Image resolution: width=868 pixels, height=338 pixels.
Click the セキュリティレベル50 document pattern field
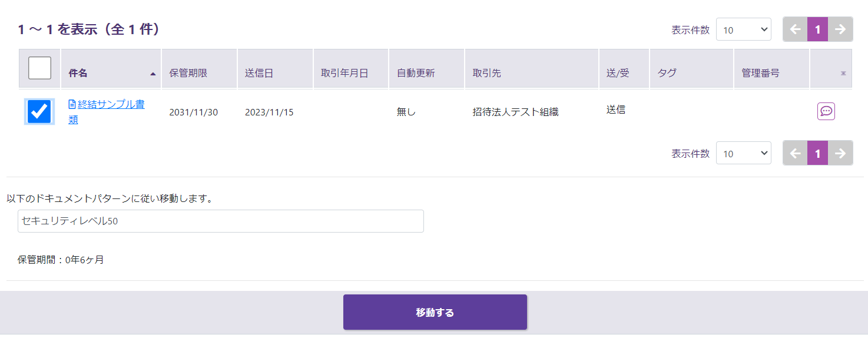point(220,221)
